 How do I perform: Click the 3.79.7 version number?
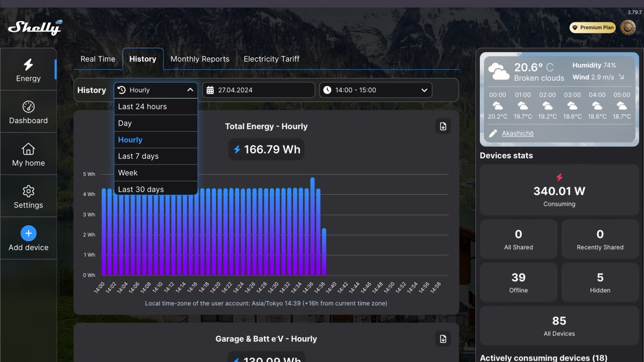tap(634, 12)
